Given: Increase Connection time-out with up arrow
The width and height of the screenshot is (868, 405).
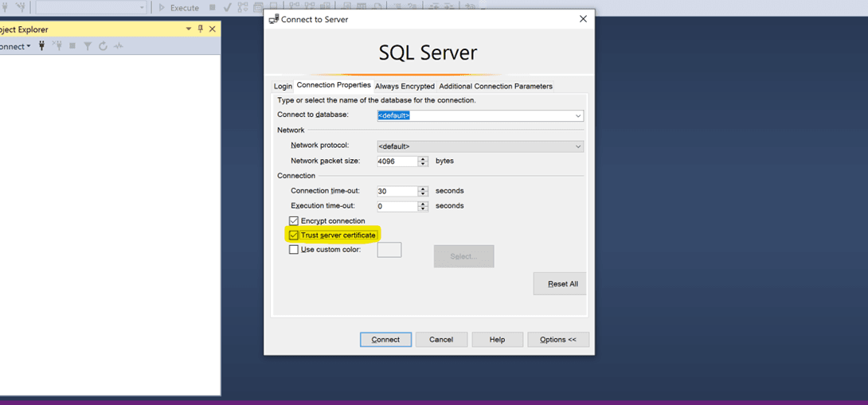Looking at the screenshot, I should 424,188.
